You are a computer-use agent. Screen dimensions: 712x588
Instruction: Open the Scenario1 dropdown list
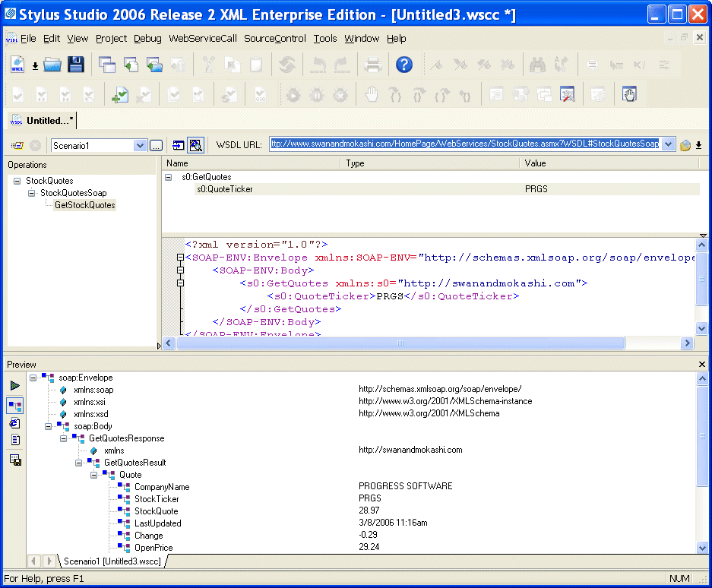(140, 145)
